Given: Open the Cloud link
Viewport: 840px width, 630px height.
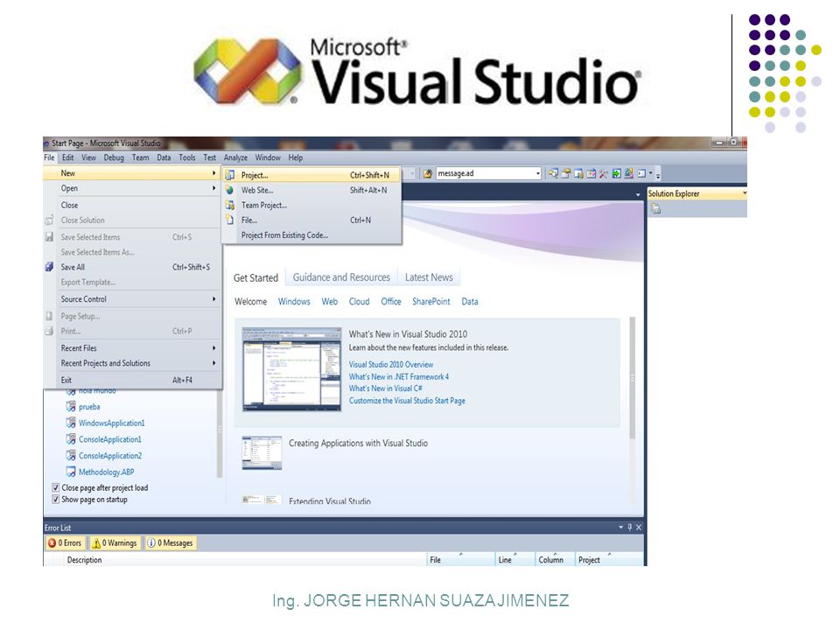Looking at the screenshot, I should click(x=359, y=302).
